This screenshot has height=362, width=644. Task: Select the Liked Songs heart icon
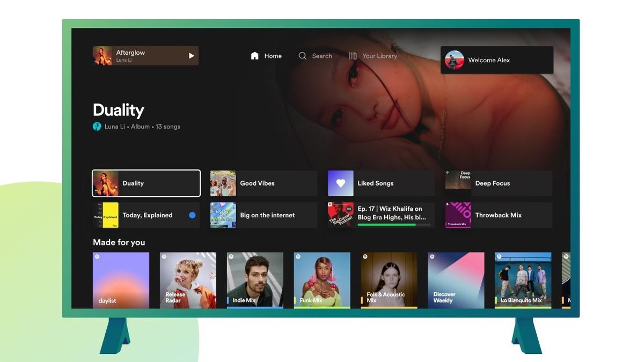click(341, 183)
